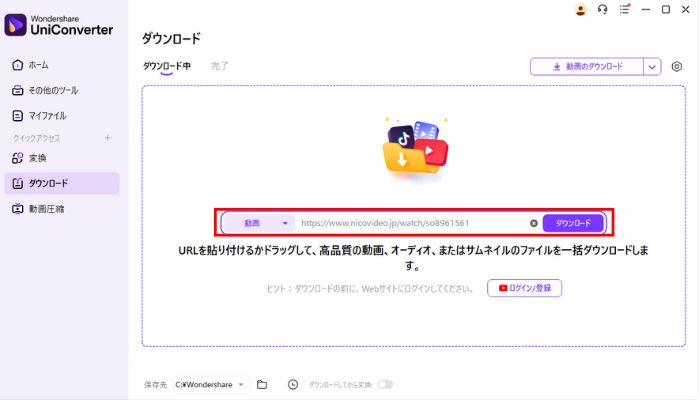Clear the URL field with the x icon

(x=533, y=223)
